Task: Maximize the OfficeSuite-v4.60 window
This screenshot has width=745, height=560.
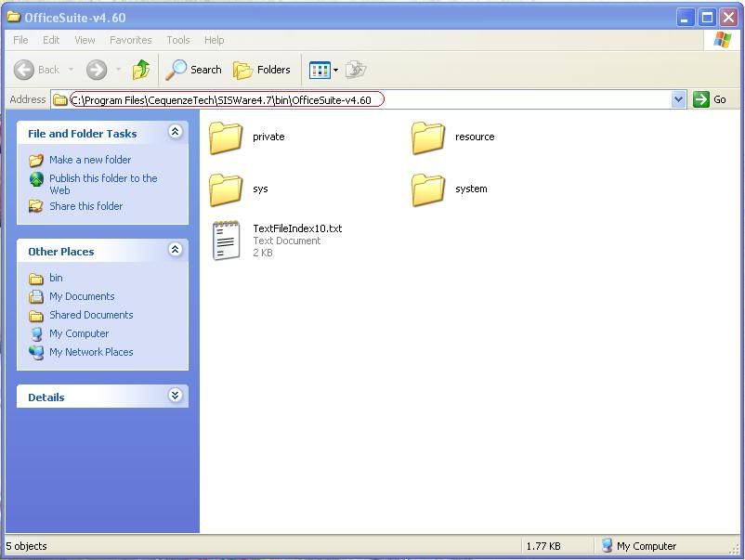Action: [707, 18]
